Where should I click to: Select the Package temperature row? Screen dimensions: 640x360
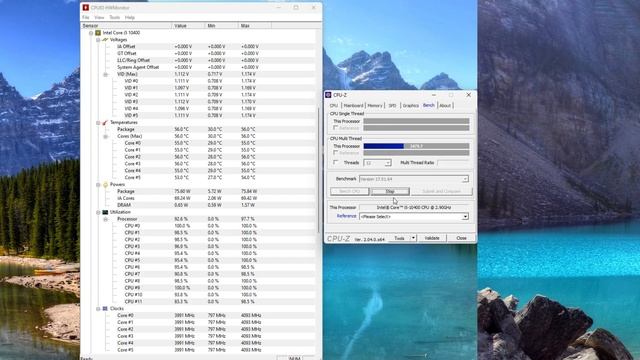[198, 129]
